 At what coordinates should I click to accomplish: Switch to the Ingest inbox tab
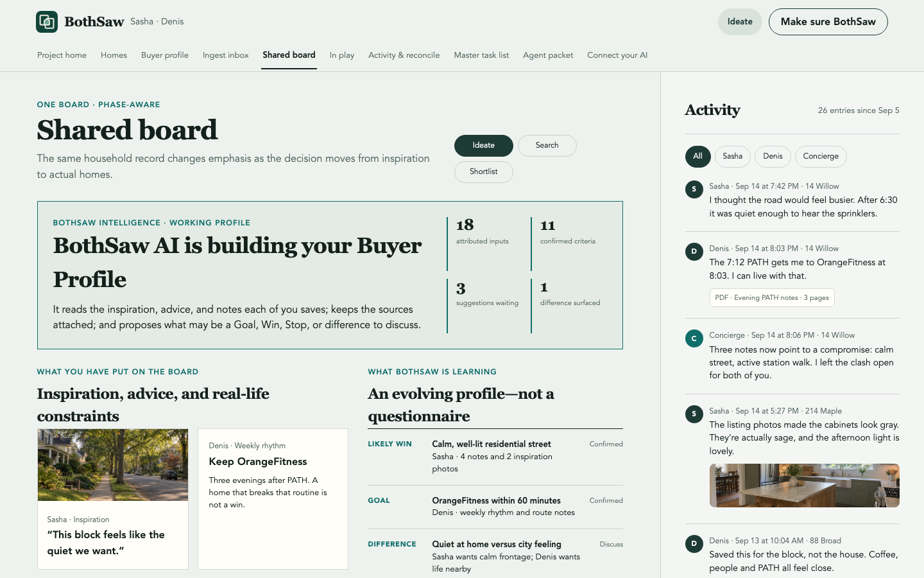pyautogui.click(x=226, y=55)
